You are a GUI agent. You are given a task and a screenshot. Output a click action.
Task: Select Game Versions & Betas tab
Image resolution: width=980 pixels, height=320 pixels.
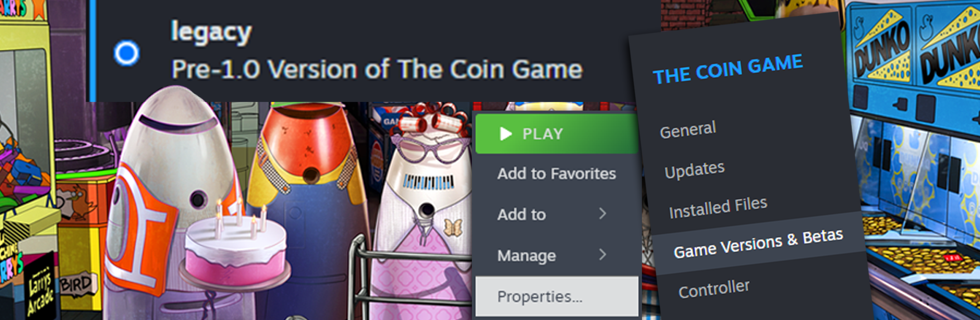[758, 243]
